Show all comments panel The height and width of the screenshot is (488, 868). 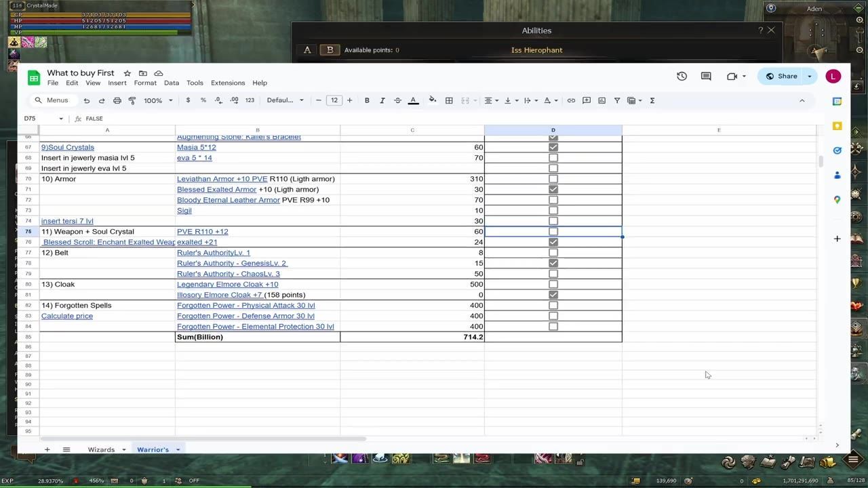[706, 76]
